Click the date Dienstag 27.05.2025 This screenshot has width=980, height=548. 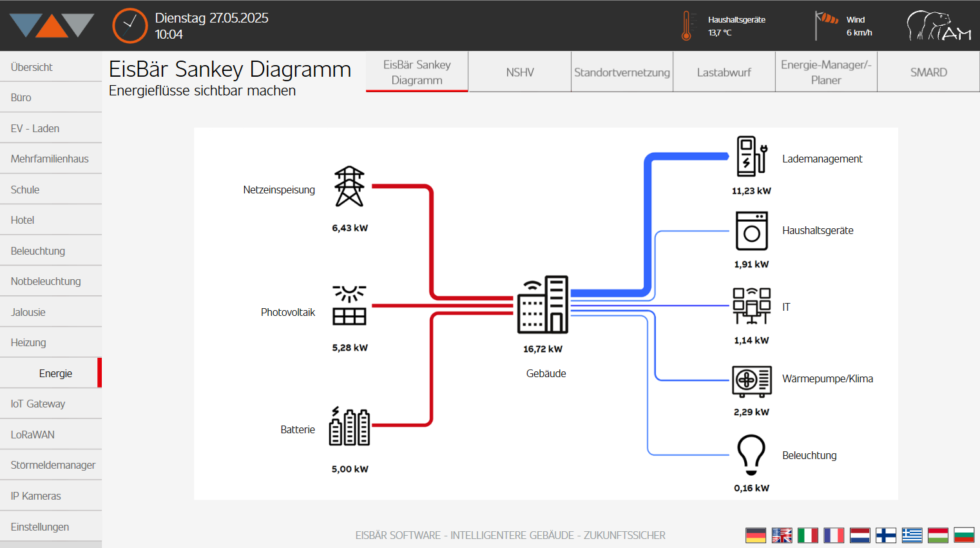(x=211, y=18)
